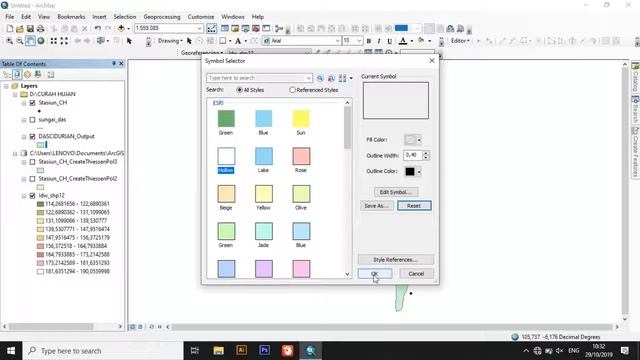Toggle Stasiun_CH_CreateThiessenPol2 layer checkbox
The width and height of the screenshot is (640, 360).
pos(33,179)
